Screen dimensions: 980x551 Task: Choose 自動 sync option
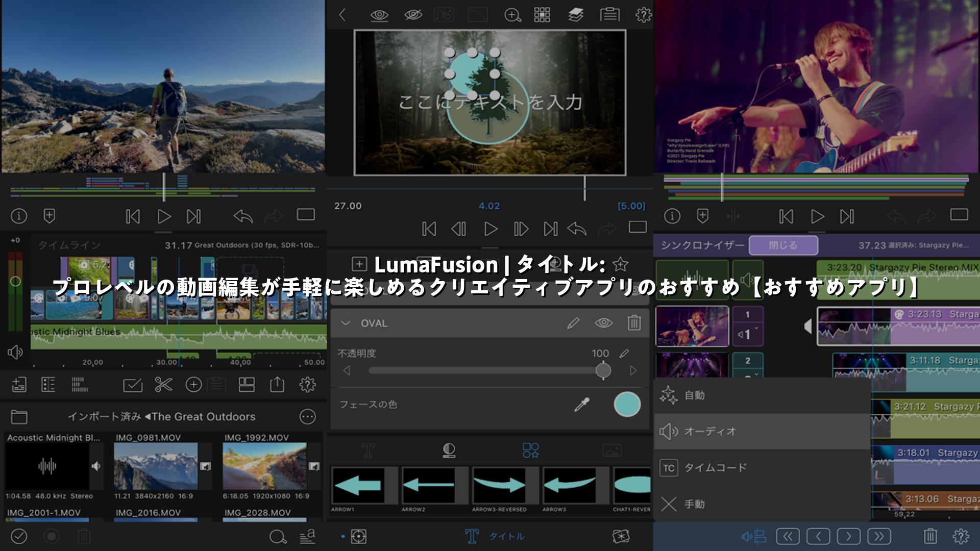coord(762,395)
